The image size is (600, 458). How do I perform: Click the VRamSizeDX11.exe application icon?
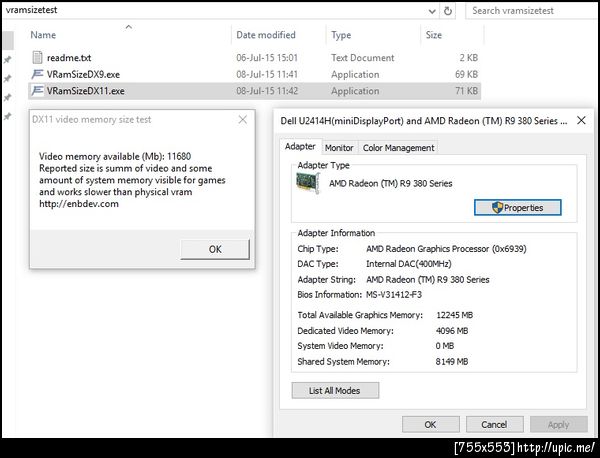click(x=38, y=91)
